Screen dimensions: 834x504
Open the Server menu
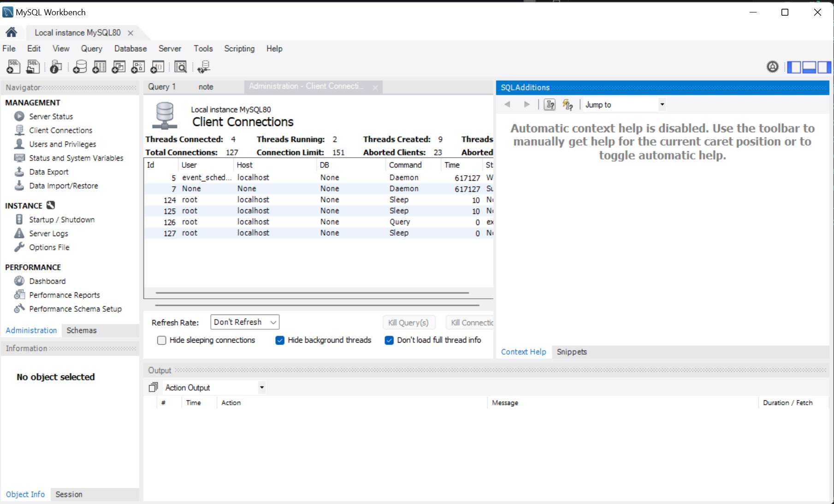[170, 48]
